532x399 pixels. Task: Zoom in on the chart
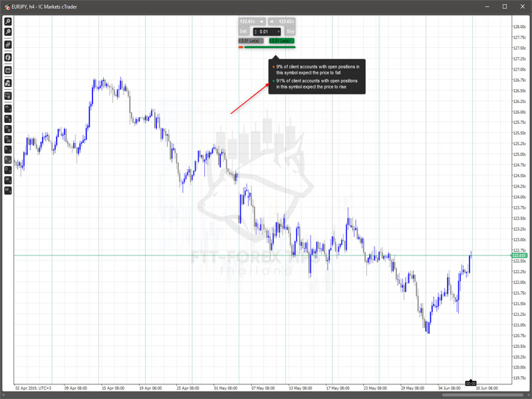8,21
